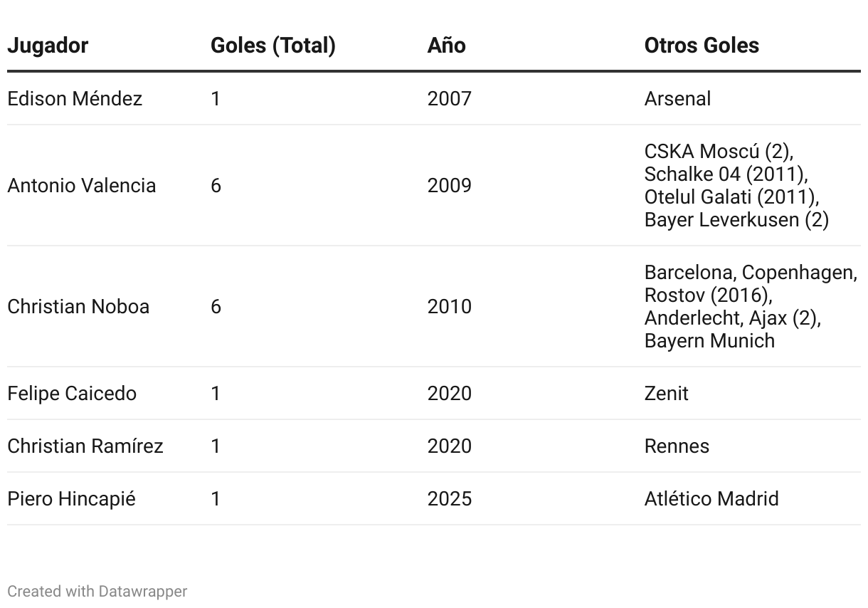This screenshot has width=868, height=608.
Task: Select the Felipe Caicedo name cell
Action: tap(72, 393)
